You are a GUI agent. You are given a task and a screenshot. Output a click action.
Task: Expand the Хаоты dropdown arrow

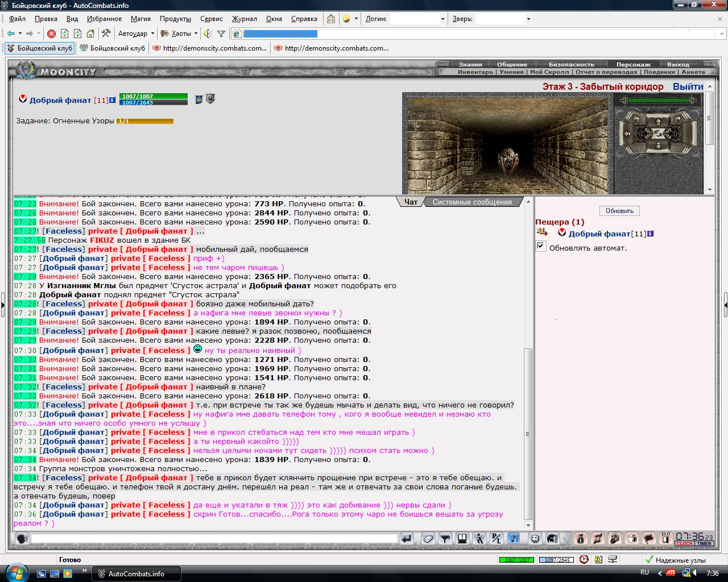[x=196, y=34]
